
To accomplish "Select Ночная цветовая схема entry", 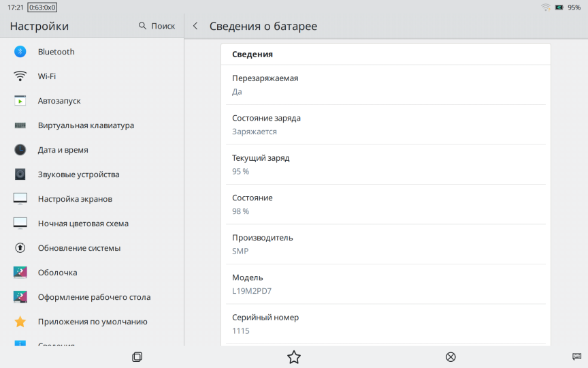I will [x=83, y=224].
